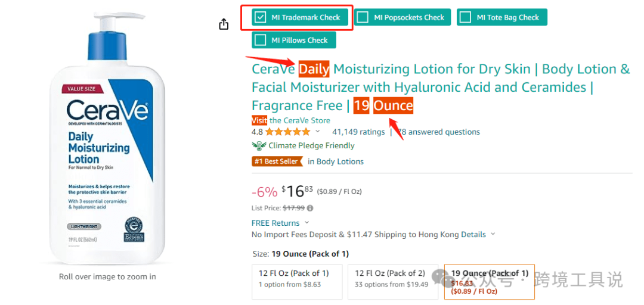This screenshot has height=305, width=644.
Task: Click the orange star rating icons
Action: [x=287, y=132]
